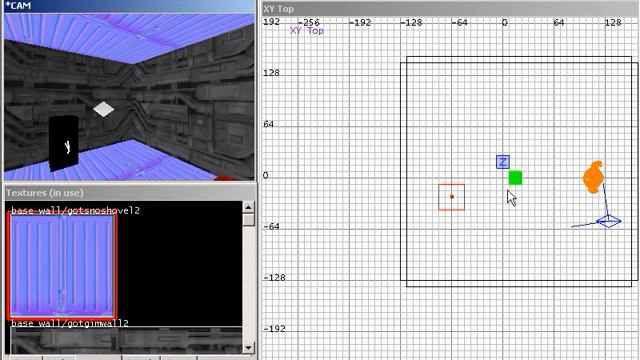Select the gotgimwall2 texture thumbnail
Screen dimensions: 640x360
(126, 341)
